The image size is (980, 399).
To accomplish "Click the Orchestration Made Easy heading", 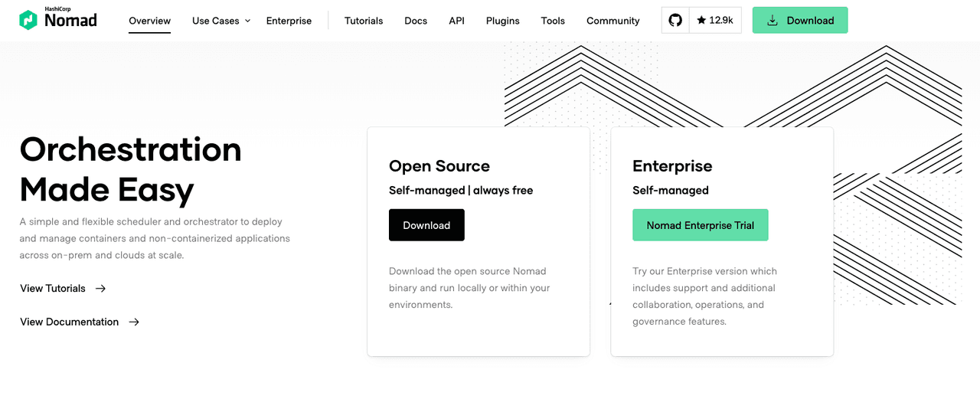I will 131,169.
